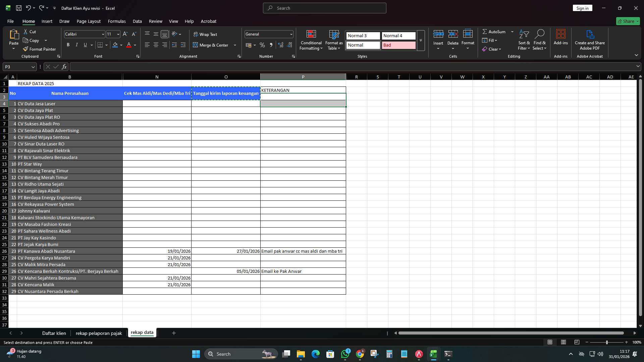Viewport: 644px width, 362px height.
Task: Open Conditional Formatting options
Action: coord(311,40)
